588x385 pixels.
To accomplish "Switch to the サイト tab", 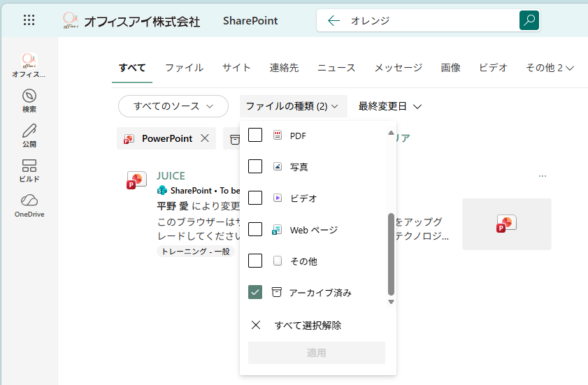I will pyautogui.click(x=236, y=68).
